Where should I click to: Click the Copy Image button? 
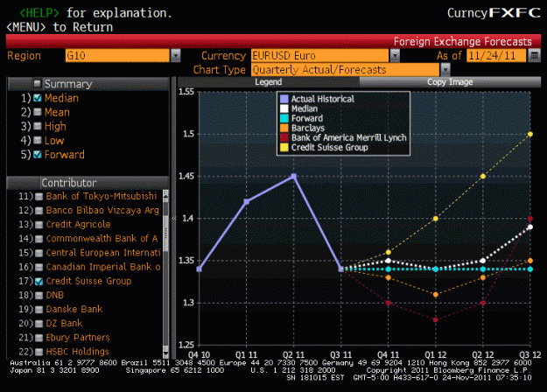tap(450, 82)
